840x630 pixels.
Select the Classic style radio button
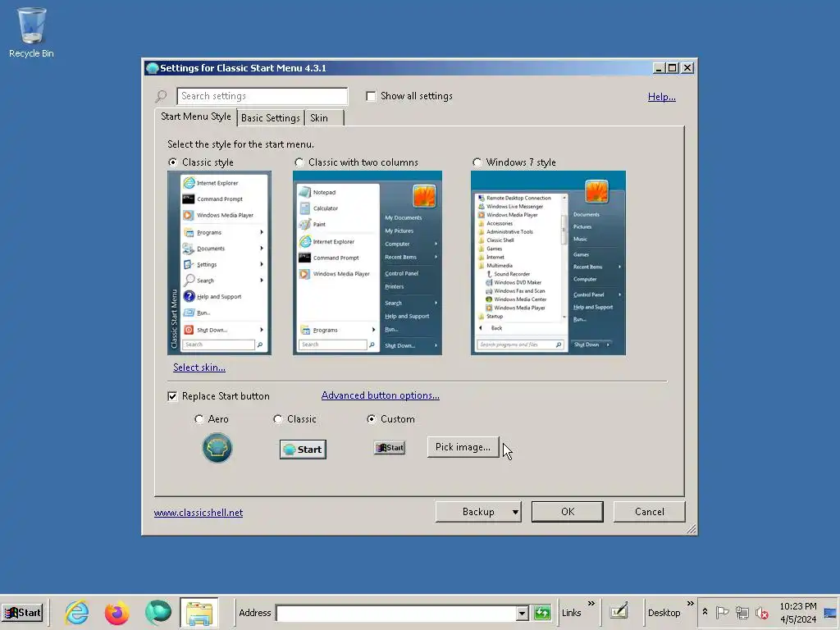(x=172, y=162)
